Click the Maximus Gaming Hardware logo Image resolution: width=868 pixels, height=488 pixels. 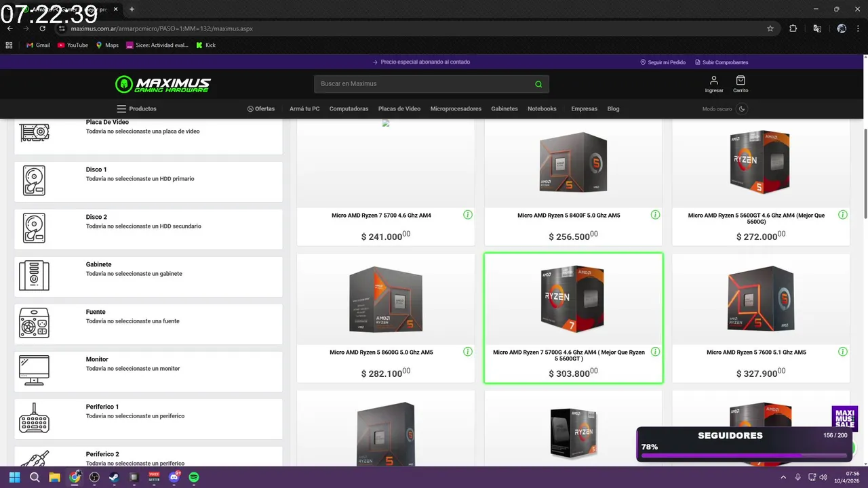163,84
